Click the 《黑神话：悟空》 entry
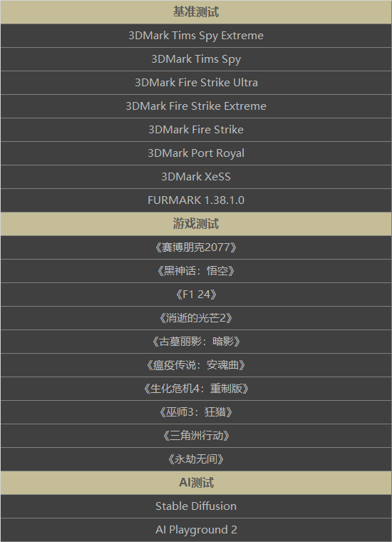The width and height of the screenshot is (392, 542). coord(196,271)
